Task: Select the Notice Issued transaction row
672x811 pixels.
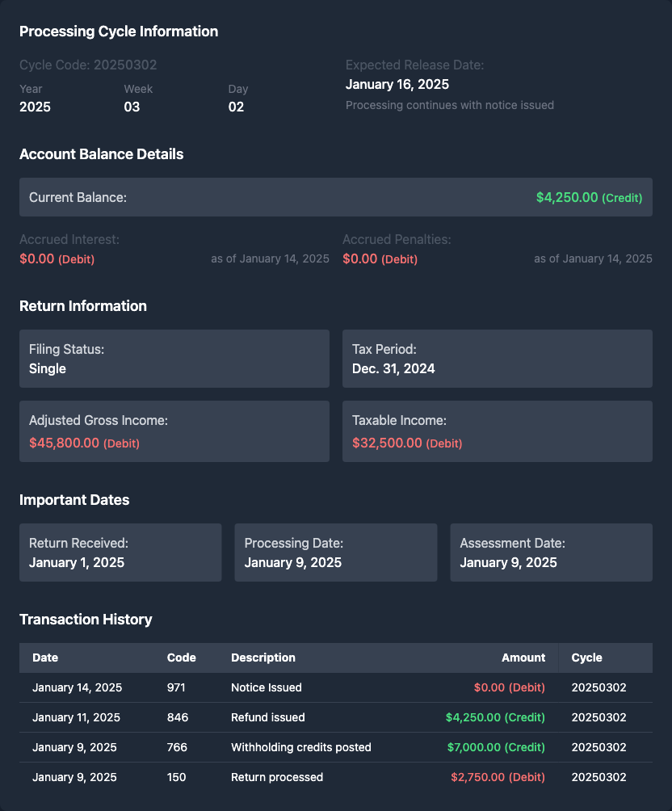Action: tap(335, 687)
